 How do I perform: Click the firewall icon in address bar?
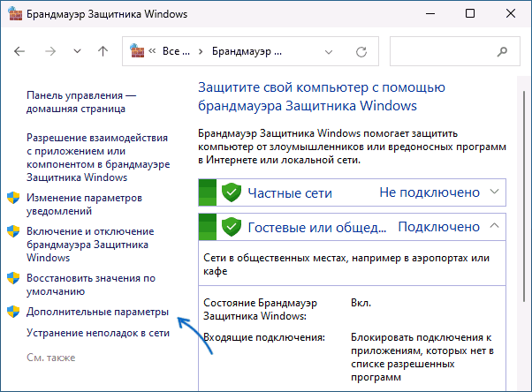(137, 50)
